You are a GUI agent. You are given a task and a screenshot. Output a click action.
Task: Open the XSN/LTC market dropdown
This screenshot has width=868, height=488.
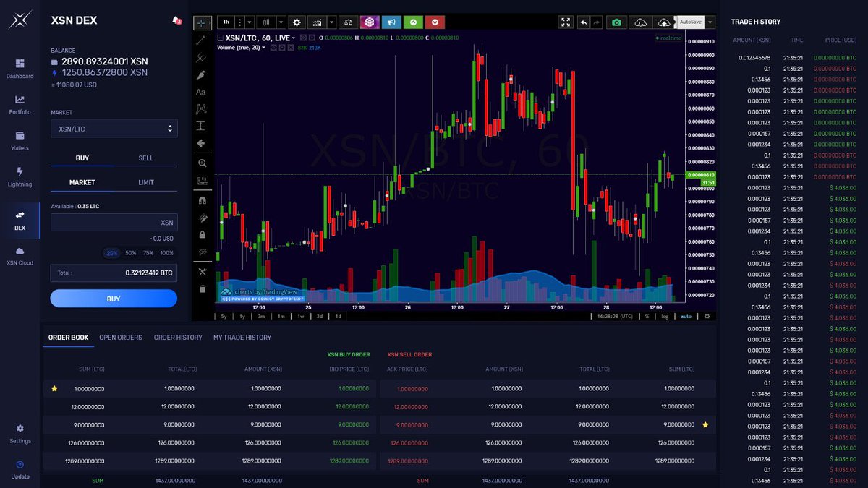coord(114,129)
